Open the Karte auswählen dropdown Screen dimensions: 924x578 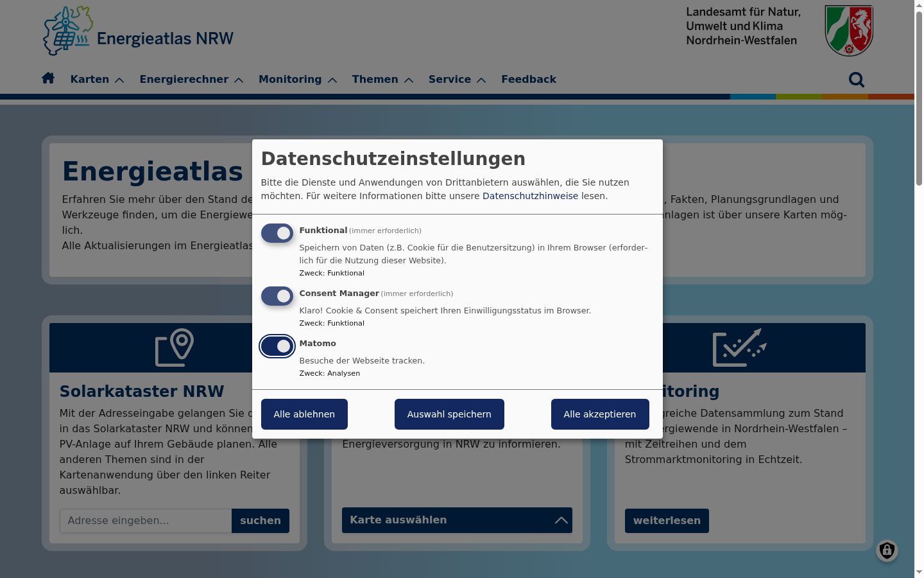point(457,520)
